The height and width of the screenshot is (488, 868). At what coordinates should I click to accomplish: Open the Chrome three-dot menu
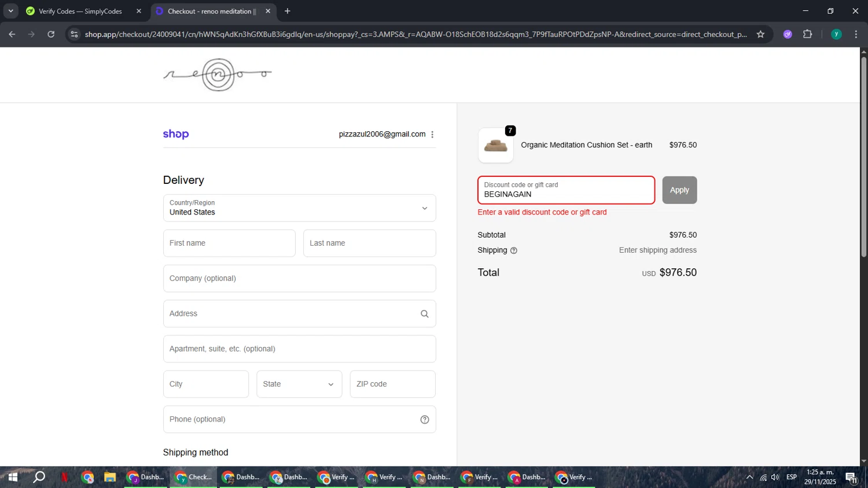[856, 34]
